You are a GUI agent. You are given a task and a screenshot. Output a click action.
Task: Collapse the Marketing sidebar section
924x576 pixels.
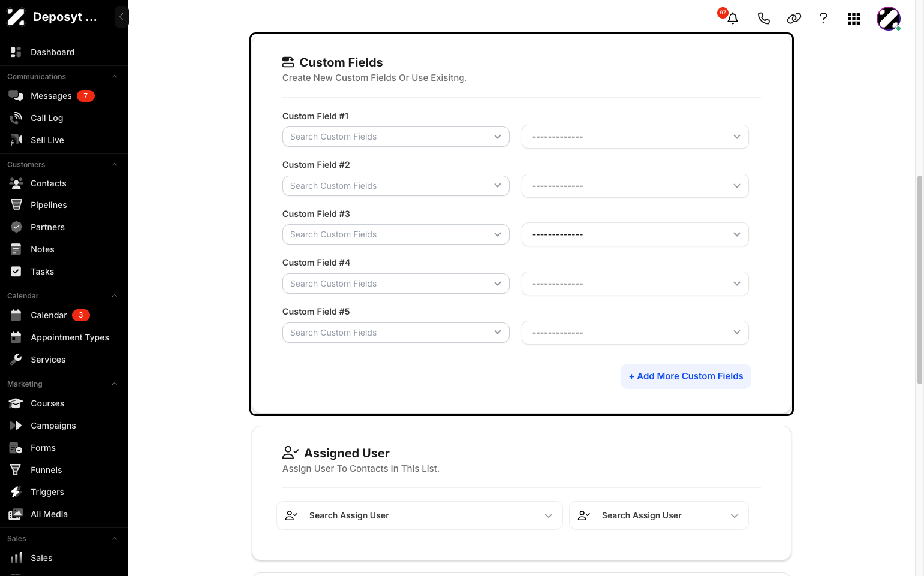[x=114, y=384]
